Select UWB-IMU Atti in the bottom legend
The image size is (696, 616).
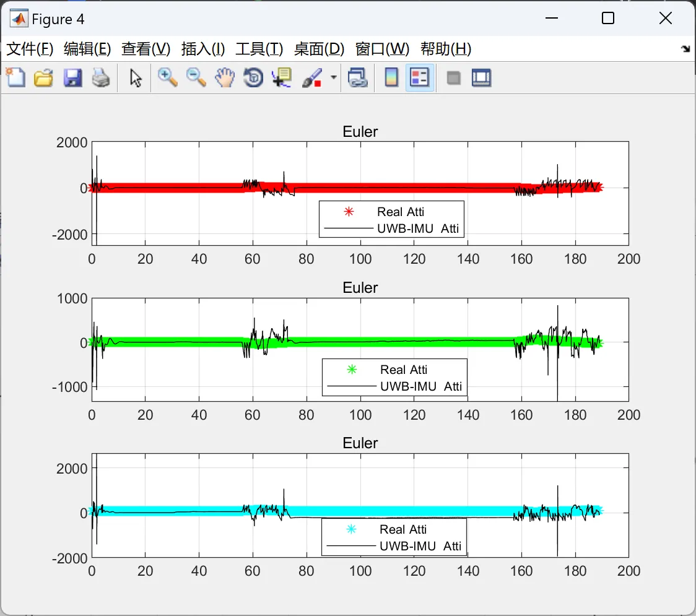tap(420, 546)
